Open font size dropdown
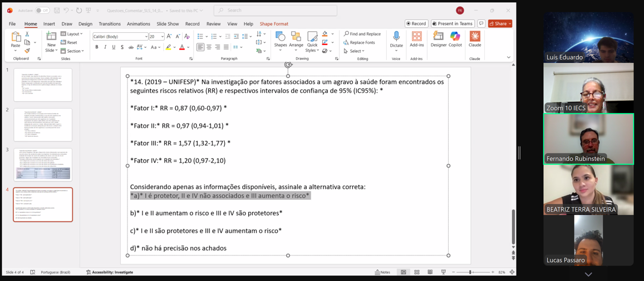The image size is (644, 281). coord(163,36)
